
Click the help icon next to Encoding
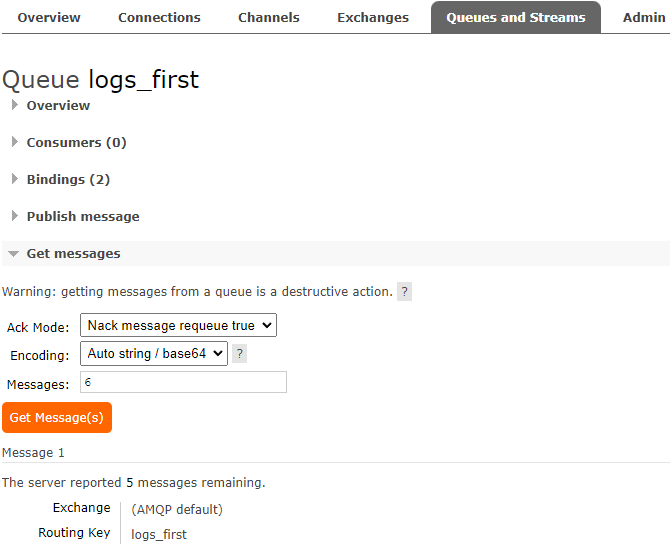(x=239, y=354)
